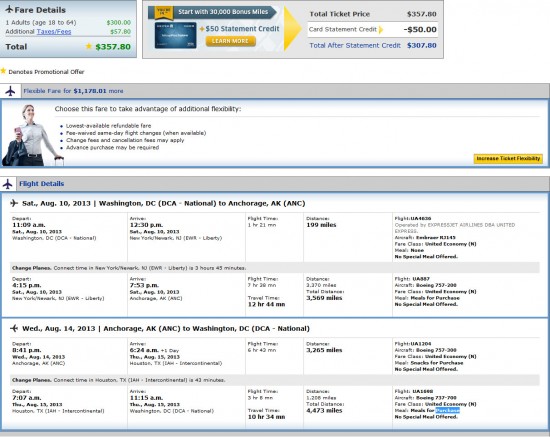
Task: Click the Total Ticket Price label
Action: coord(340,14)
